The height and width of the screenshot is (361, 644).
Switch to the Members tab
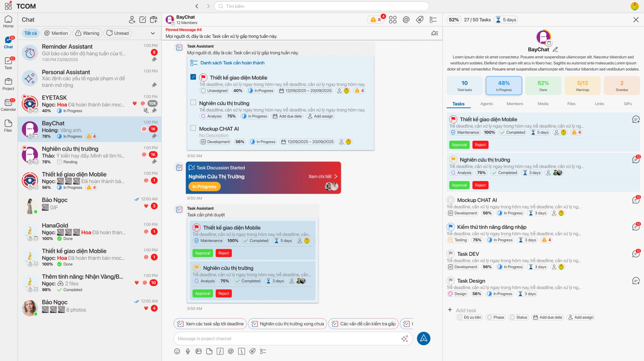tap(515, 104)
